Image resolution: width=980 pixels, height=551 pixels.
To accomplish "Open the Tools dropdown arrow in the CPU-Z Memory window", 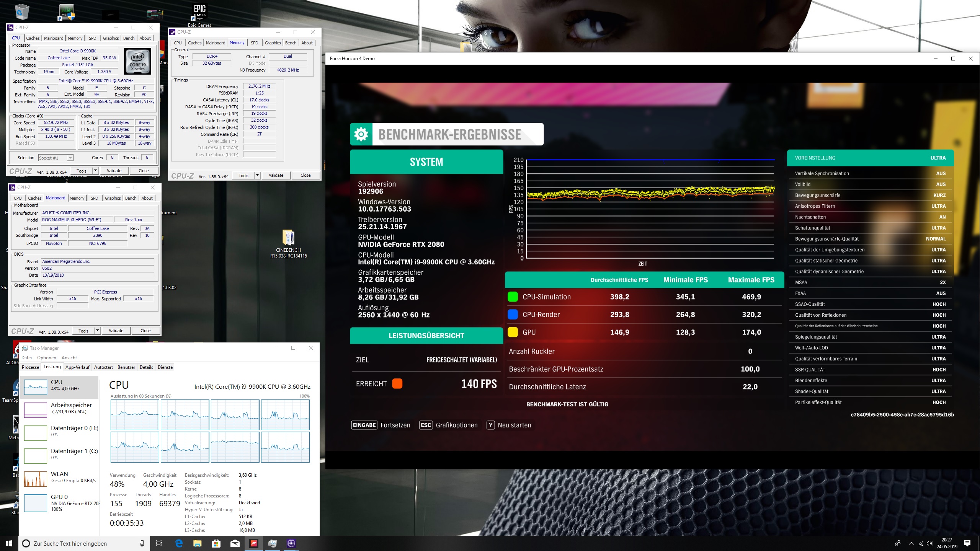I will [258, 175].
